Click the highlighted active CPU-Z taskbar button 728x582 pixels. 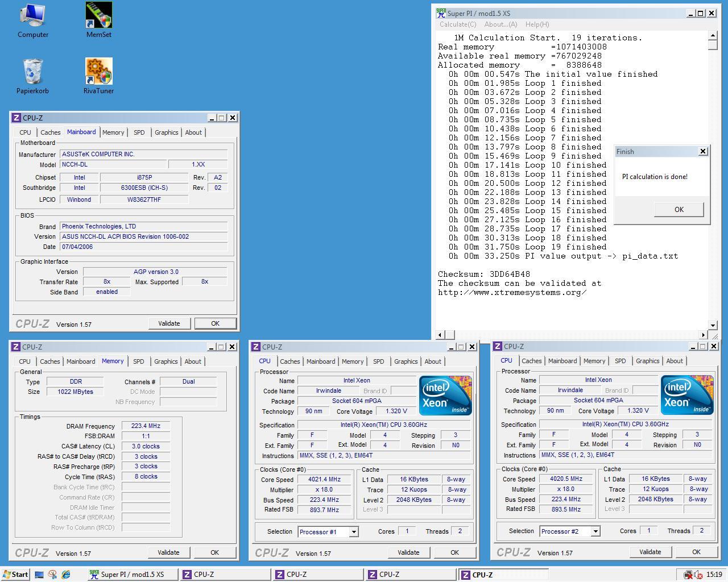pyautogui.click(x=503, y=575)
